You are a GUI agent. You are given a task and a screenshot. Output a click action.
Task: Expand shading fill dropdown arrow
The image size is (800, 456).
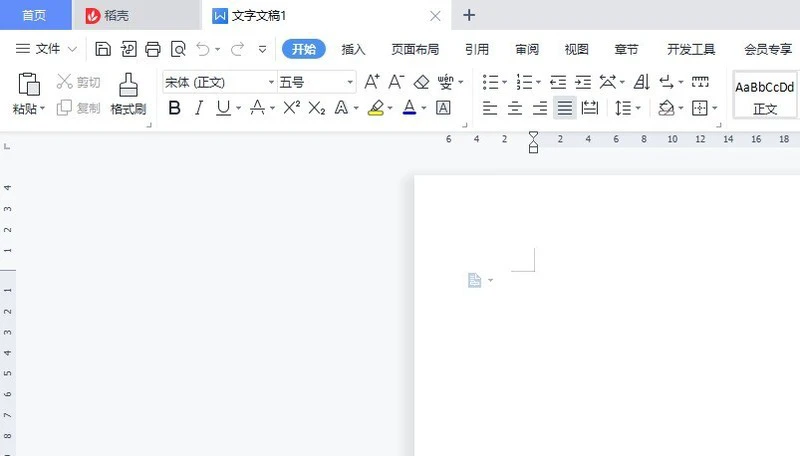[x=681, y=108]
